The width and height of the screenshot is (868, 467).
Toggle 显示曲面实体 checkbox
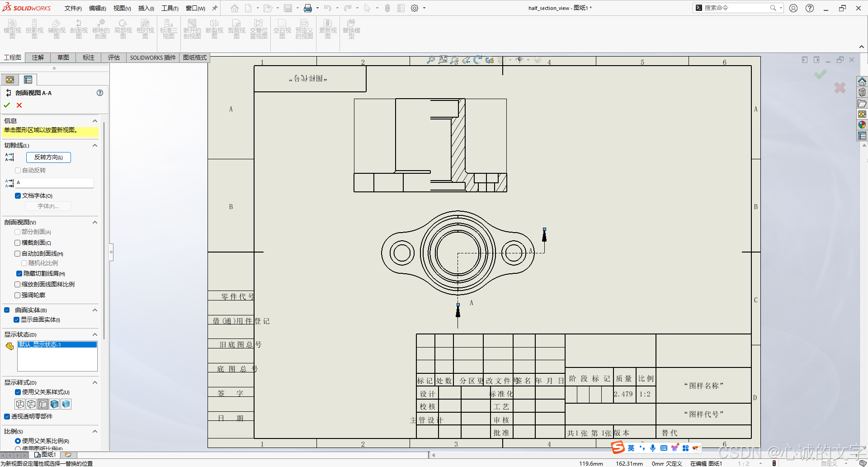point(16,320)
